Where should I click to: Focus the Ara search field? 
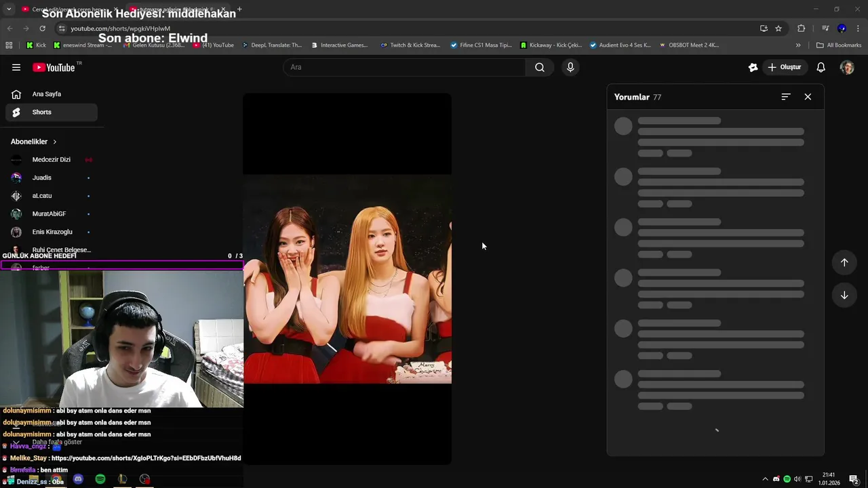(x=405, y=67)
